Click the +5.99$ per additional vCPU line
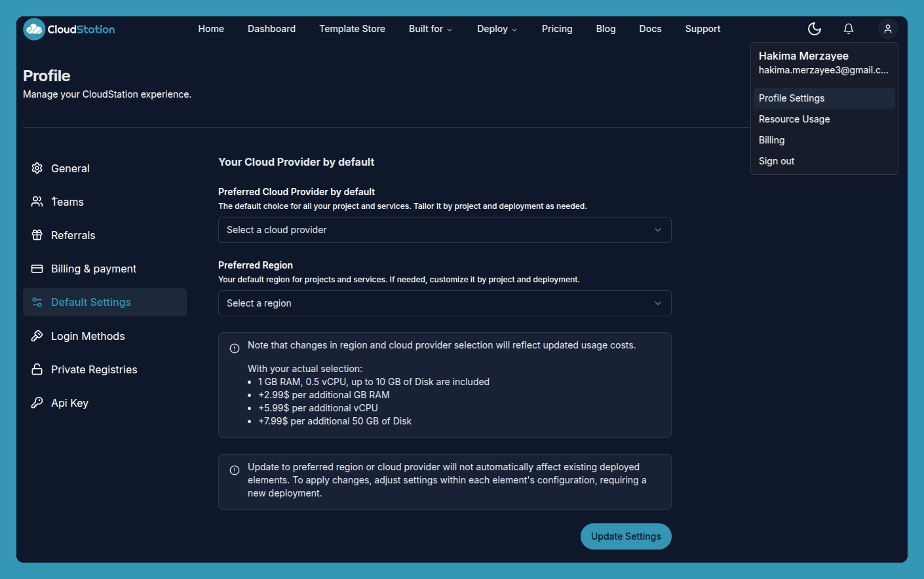The image size is (924, 579). point(318,408)
